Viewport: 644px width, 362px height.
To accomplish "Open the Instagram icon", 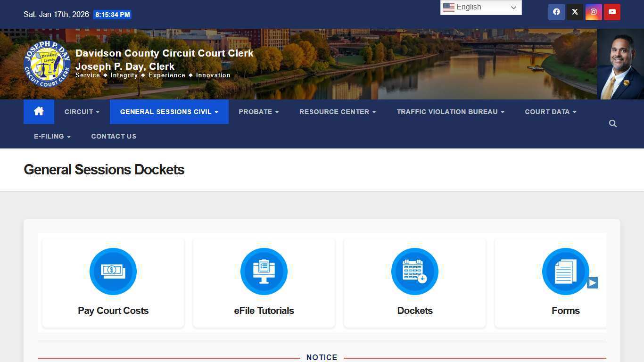I will click(593, 12).
